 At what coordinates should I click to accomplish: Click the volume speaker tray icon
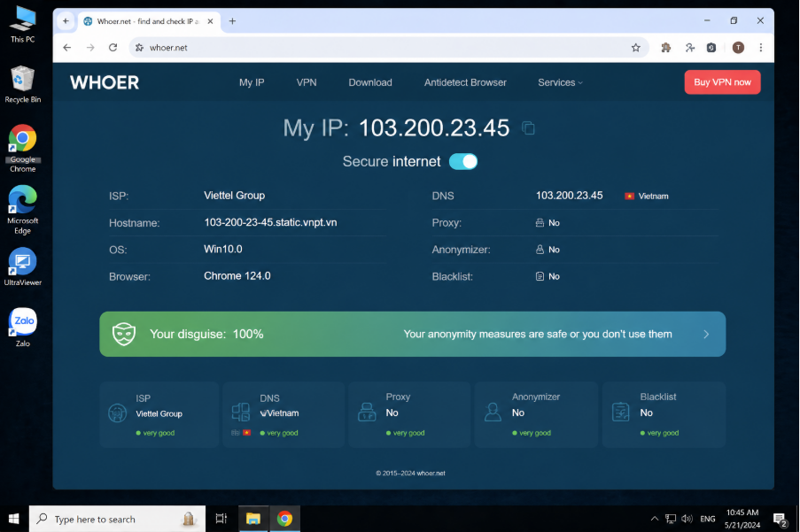pyautogui.click(x=687, y=519)
